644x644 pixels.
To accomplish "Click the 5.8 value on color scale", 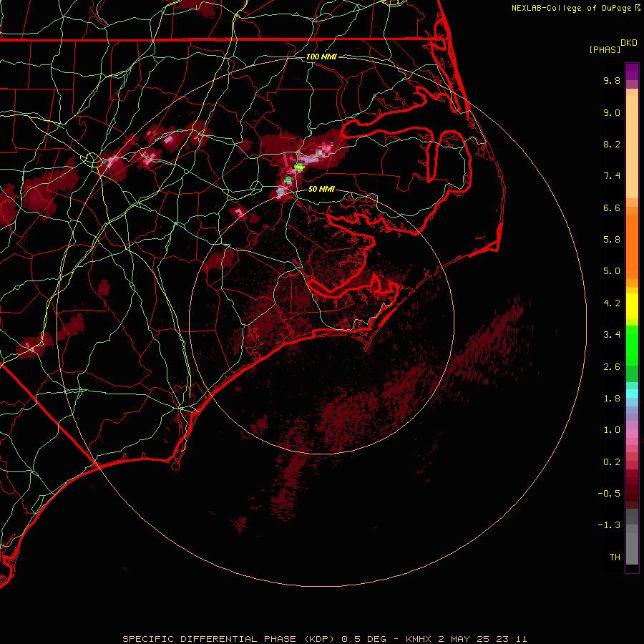I will [612, 240].
